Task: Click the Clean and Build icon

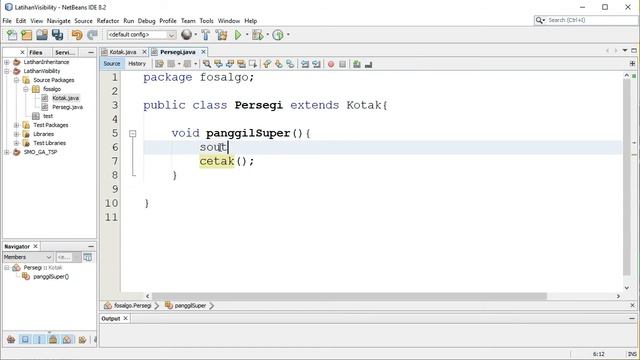Action: pos(222,35)
